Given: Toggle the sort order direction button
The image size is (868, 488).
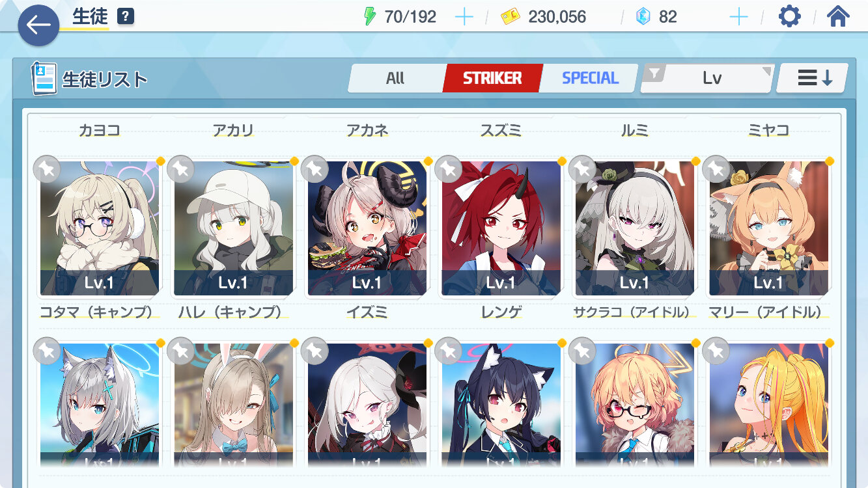Looking at the screenshot, I should [813, 79].
